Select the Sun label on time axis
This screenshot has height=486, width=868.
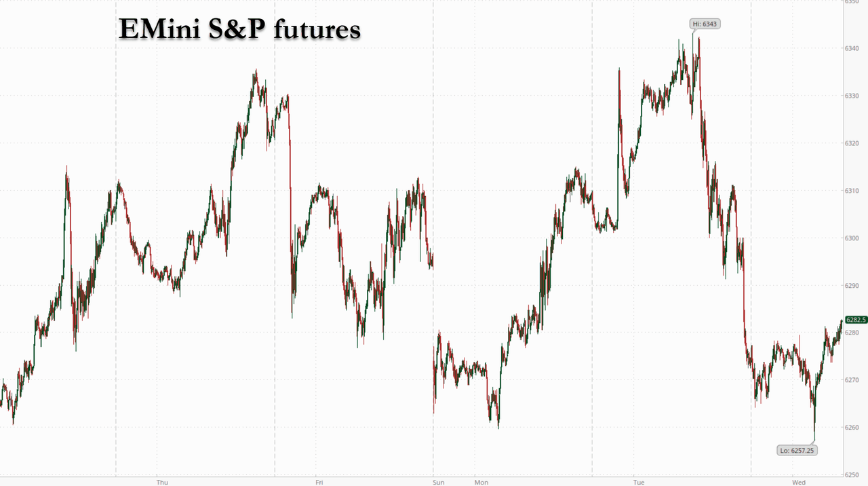tap(439, 482)
